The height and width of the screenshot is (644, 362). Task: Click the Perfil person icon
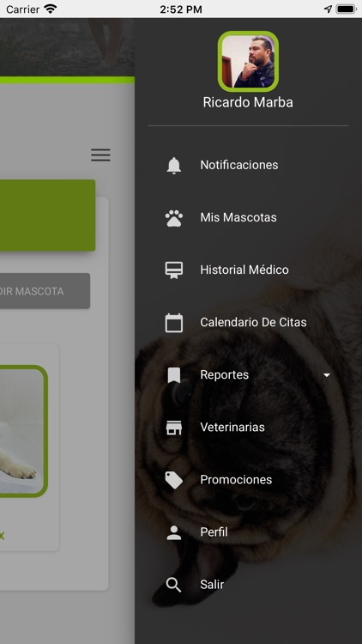click(174, 532)
